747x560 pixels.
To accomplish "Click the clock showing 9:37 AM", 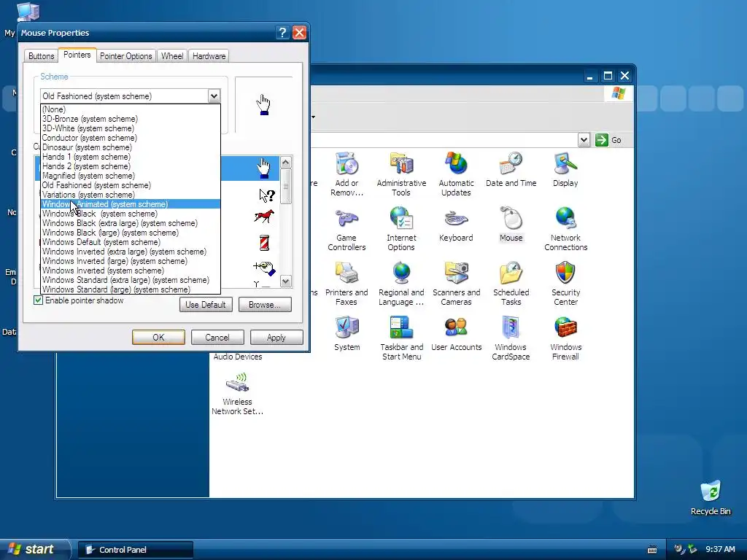I will coord(720,549).
